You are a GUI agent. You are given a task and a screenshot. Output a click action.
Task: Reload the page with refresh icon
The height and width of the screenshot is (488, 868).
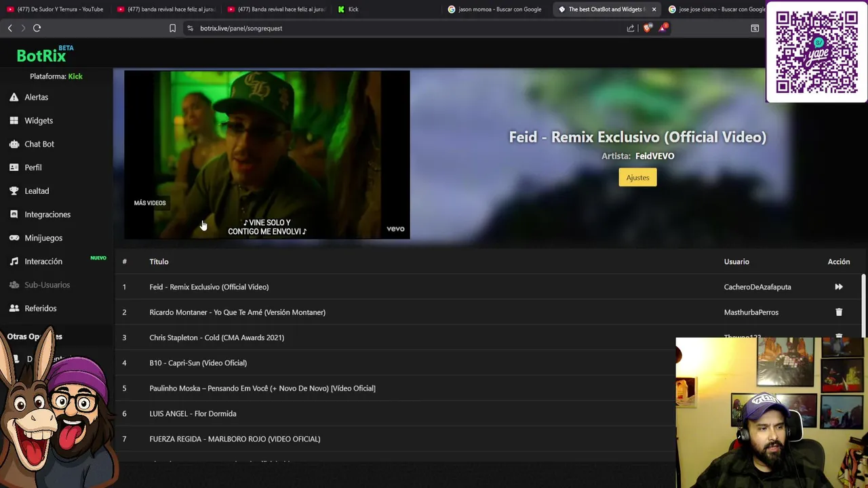point(37,28)
